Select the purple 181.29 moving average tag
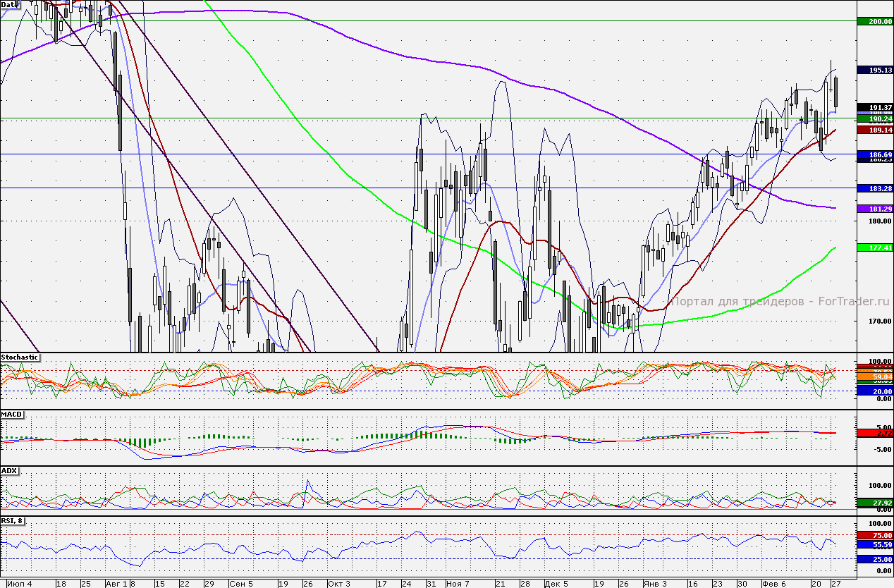 coord(874,209)
